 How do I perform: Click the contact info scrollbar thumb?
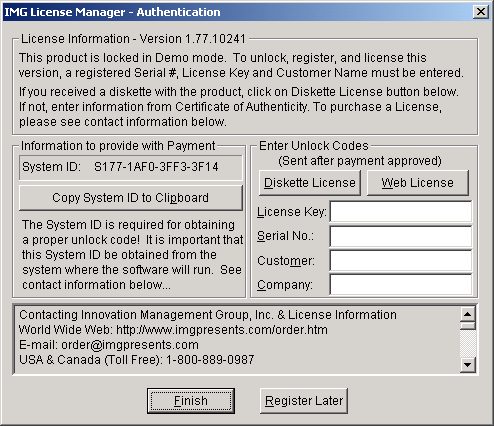click(468, 326)
